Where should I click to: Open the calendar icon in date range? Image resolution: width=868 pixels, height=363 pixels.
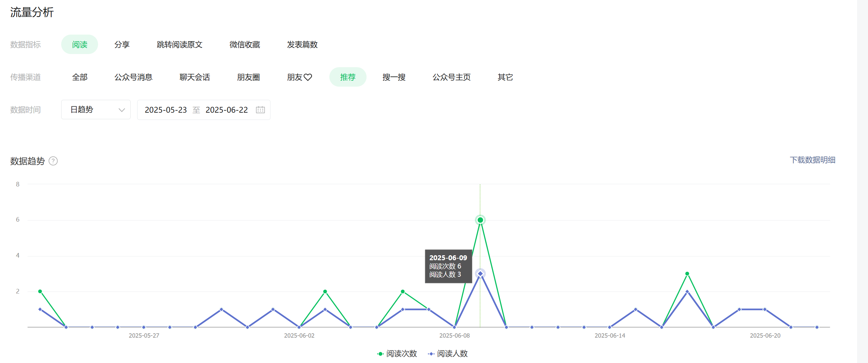click(x=260, y=110)
